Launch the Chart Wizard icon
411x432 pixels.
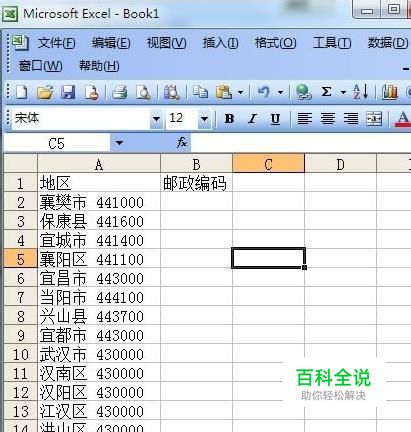[x=390, y=92]
